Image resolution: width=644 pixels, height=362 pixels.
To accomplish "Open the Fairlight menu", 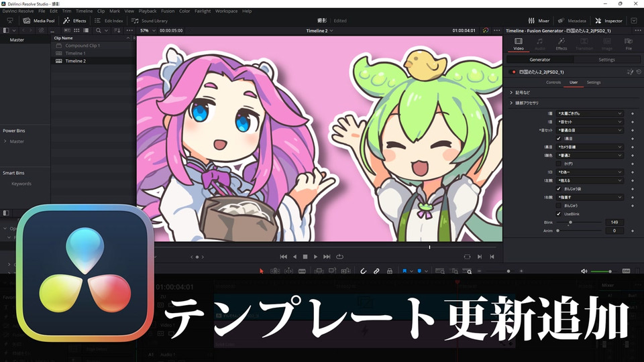I will [203, 11].
